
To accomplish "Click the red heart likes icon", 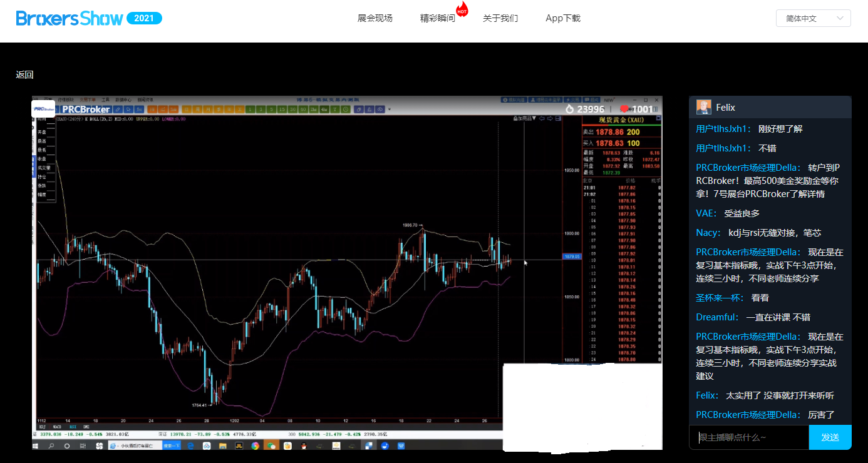I will click(624, 109).
